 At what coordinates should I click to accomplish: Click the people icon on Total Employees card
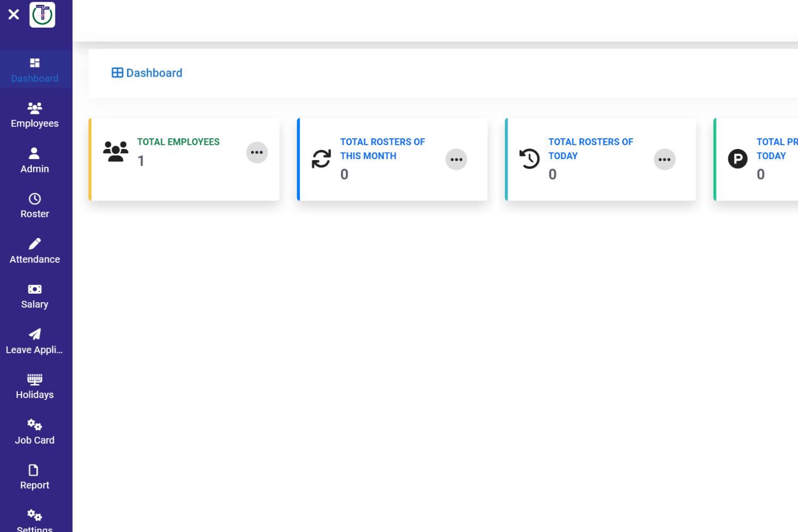coord(115,152)
